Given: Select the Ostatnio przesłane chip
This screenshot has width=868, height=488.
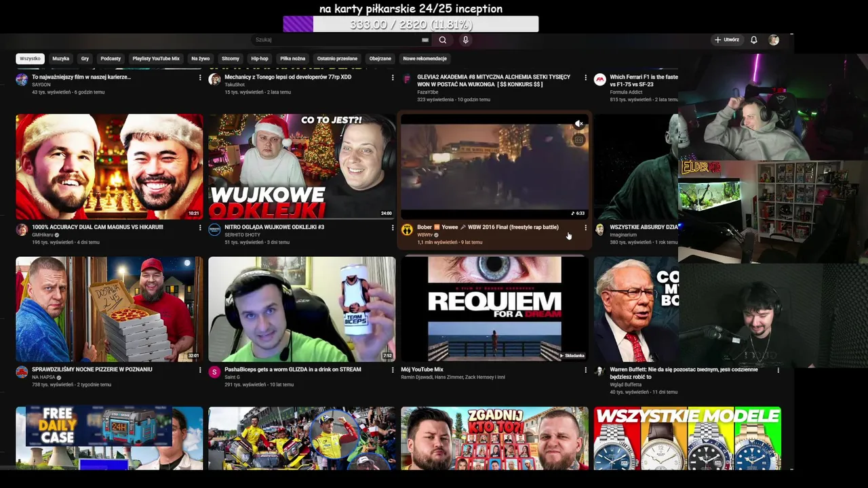Looking at the screenshot, I should click(x=337, y=59).
